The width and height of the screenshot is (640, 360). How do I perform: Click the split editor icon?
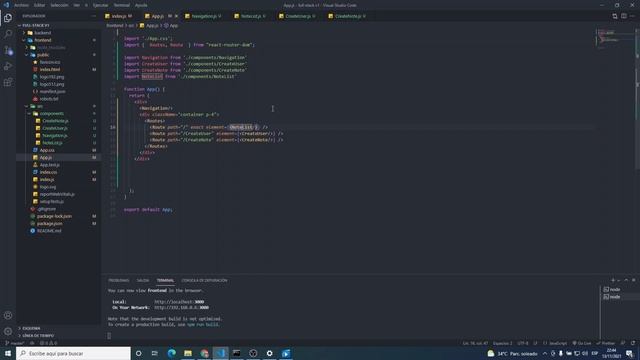coord(624,16)
